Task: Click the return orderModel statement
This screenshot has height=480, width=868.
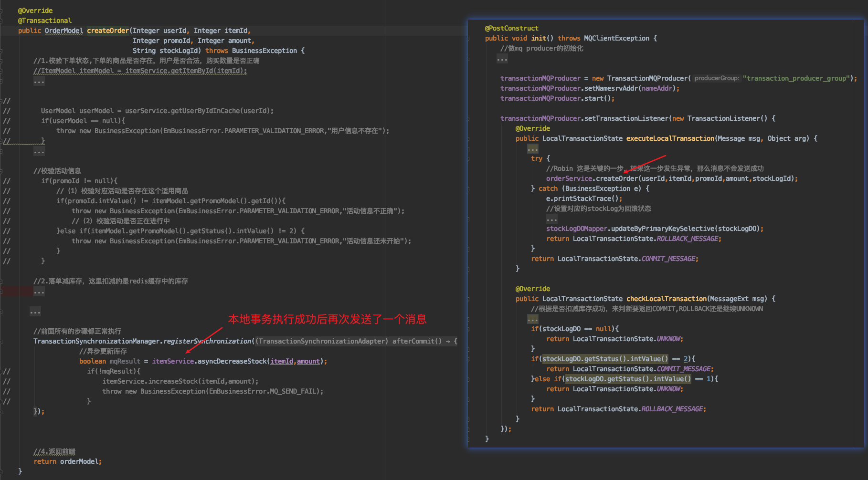Action: (67, 461)
